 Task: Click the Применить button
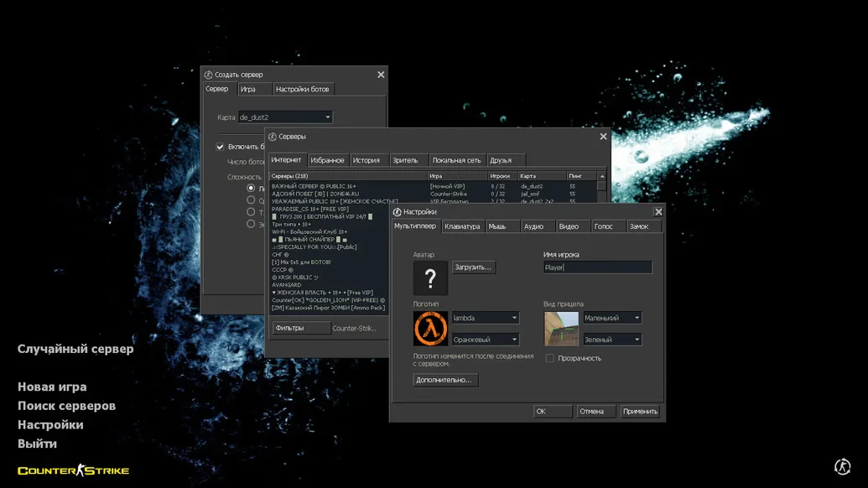click(640, 412)
